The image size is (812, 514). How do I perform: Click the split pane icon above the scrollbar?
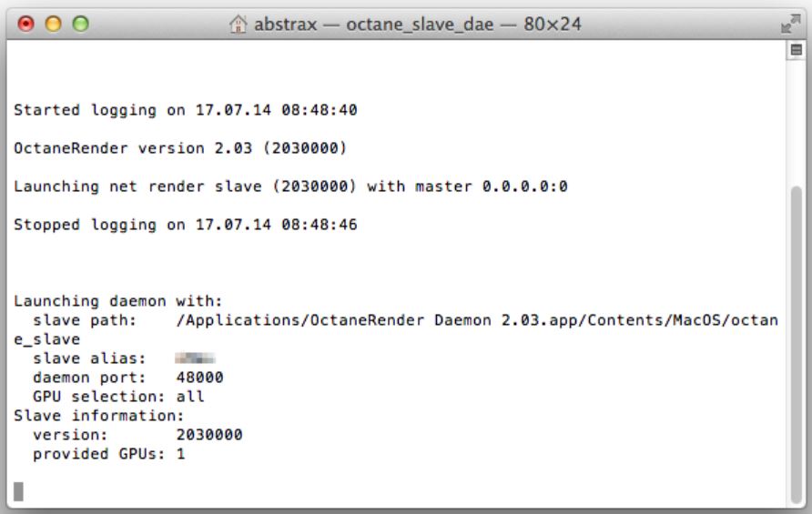pos(798,54)
